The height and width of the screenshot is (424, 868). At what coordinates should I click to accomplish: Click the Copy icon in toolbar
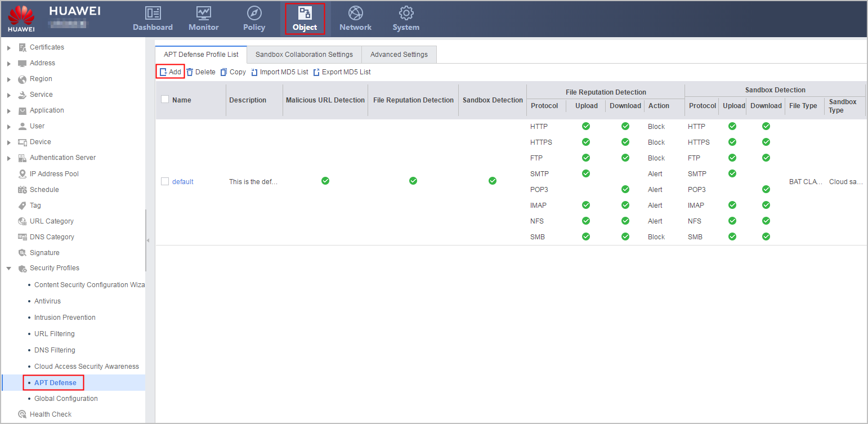coord(223,72)
